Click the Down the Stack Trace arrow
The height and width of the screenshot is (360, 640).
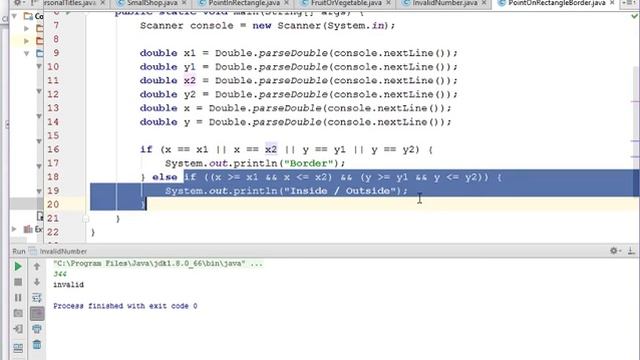[x=37, y=282]
